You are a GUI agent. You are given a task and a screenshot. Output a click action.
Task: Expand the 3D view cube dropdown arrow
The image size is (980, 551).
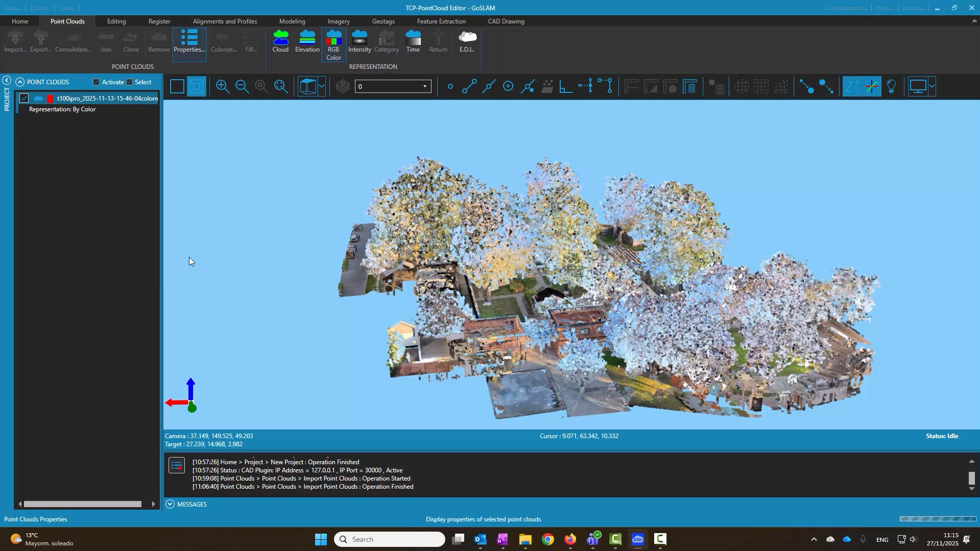(x=322, y=86)
